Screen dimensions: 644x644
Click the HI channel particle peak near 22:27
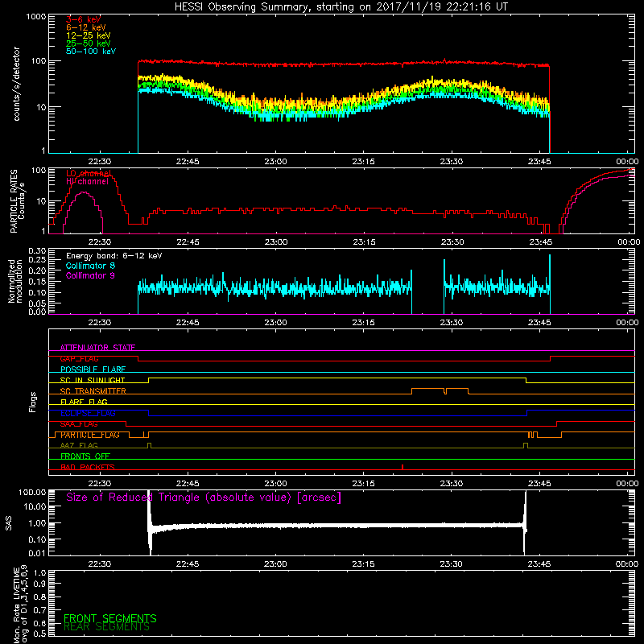(84, 192)
